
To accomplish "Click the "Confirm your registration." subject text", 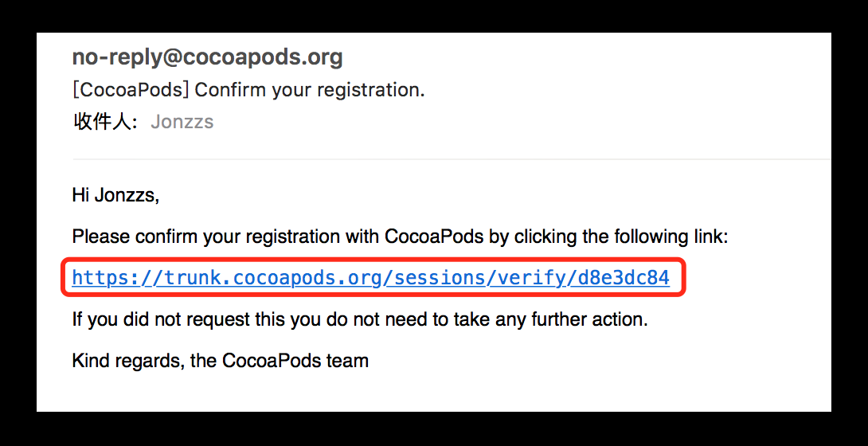I will pyautogui.click(x=310, y=90).
